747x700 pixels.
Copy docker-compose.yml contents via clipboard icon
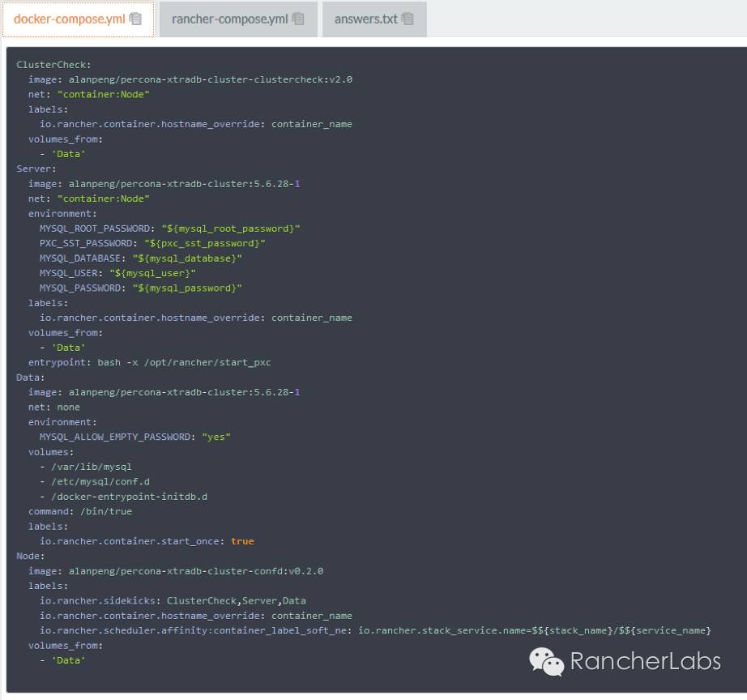pyautogui.click(x=135, y=19)
